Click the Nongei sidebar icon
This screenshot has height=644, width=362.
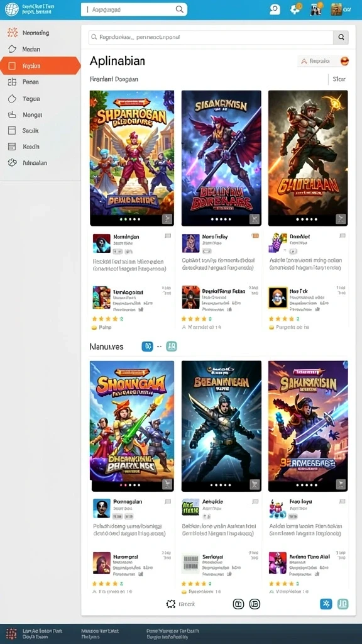12,114
